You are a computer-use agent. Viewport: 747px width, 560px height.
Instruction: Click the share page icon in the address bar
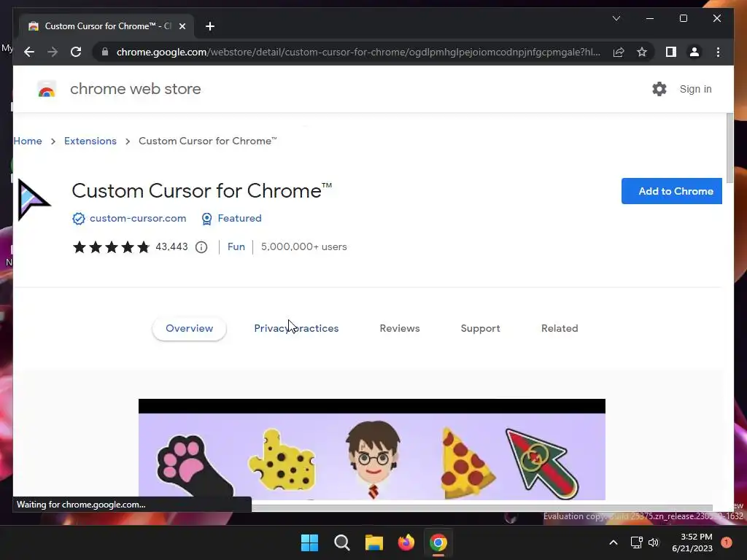coord(619,52)
